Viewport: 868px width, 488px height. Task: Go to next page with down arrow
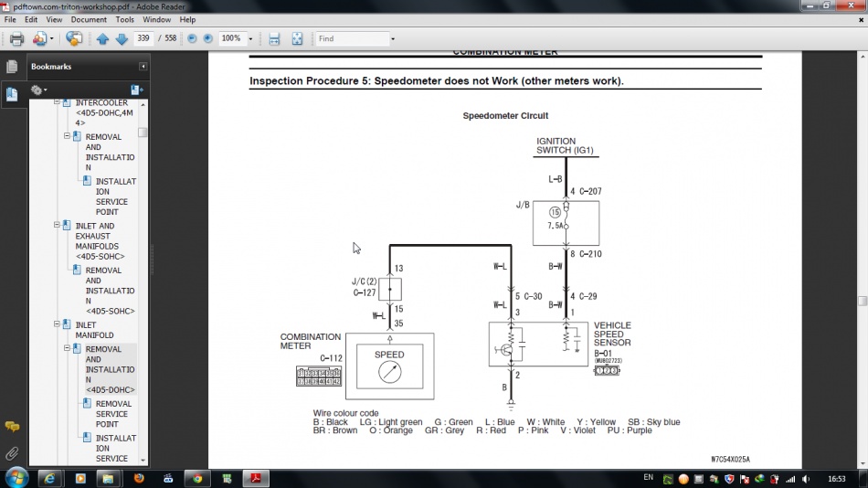(x=122, y=38)
